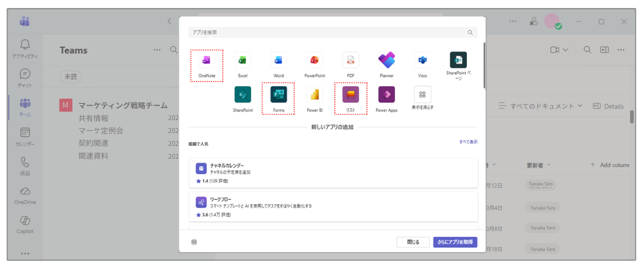Screen dimensions: 644x268
Task: Open more options beside Teams heading
Action: (x=157, y=50)
